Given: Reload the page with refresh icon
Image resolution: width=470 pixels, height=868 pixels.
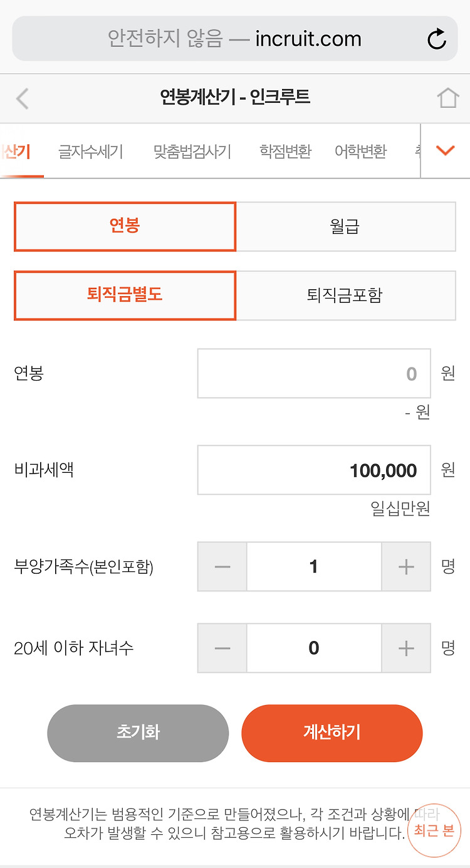Looking at the screenshot, I should (x=437, y=39).
